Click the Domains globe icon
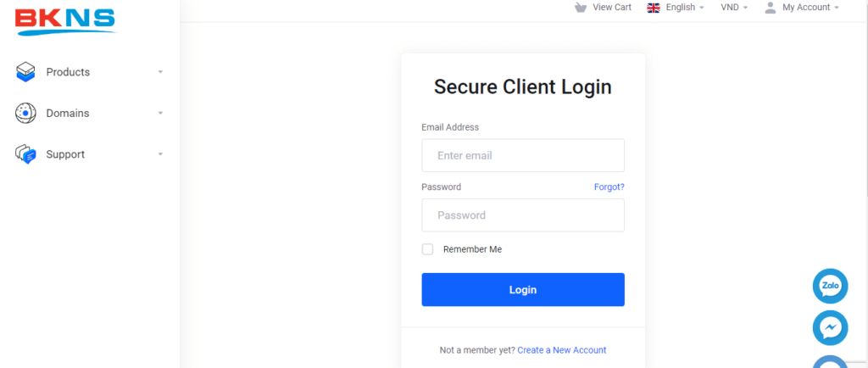 pyautogui.click(x=25, y=114)
